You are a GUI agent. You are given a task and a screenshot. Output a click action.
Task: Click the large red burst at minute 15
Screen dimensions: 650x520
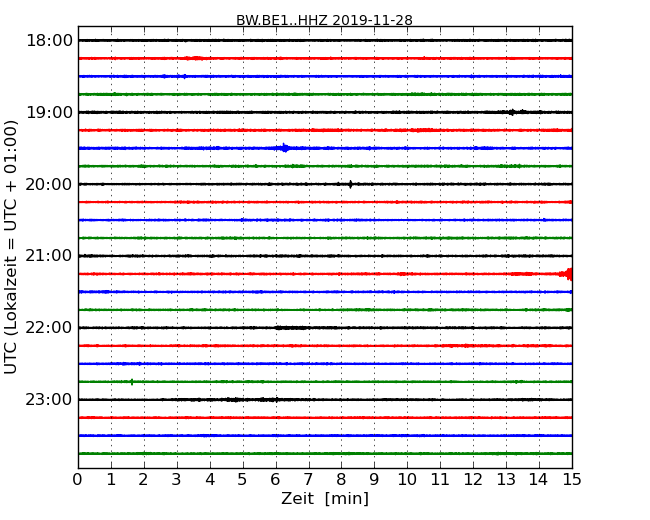pyautogui.click(x=568, y=274)
